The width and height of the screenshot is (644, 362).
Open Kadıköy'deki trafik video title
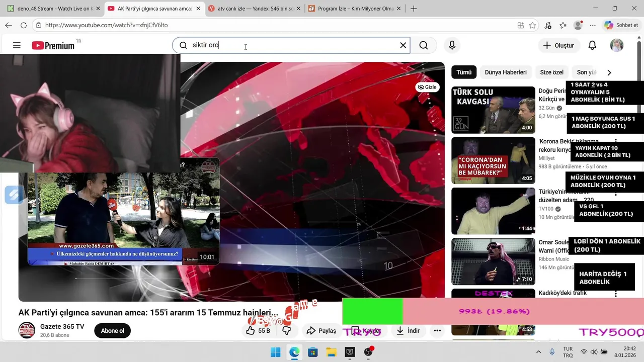tap(562, 293)
